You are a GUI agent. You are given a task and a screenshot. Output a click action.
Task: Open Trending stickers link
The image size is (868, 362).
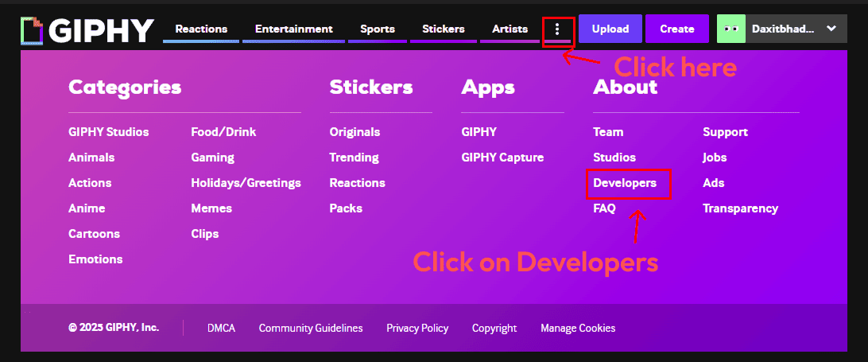point(354,158)
